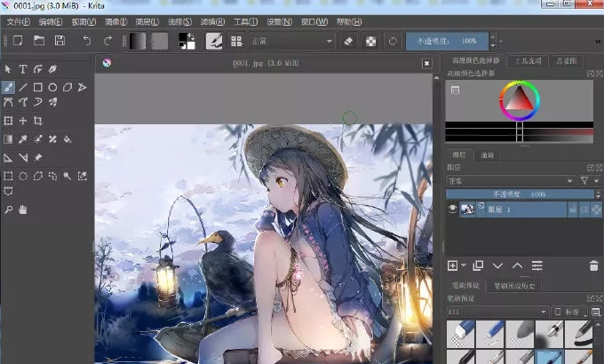Switch to the Tool Options tab
604x364 pixels.
(528, 61)
